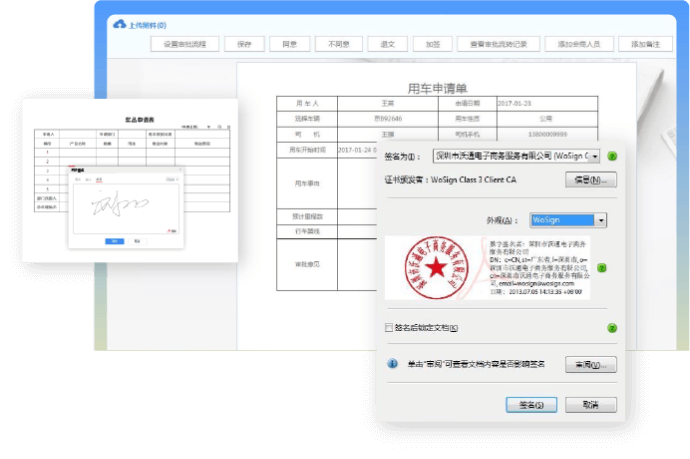Click the 保存 save button
The height and width of the screenshot is (459, 690).
click(x=244, y=44)
